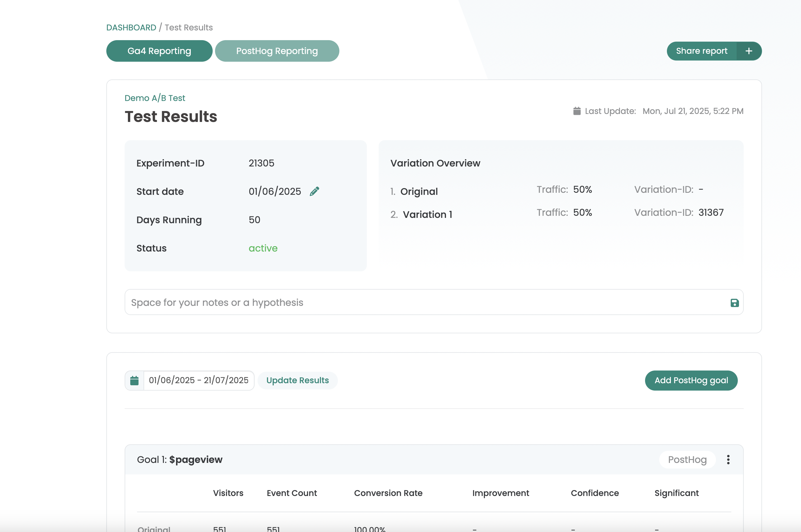Click the save icon in notes field

(735, 303)
